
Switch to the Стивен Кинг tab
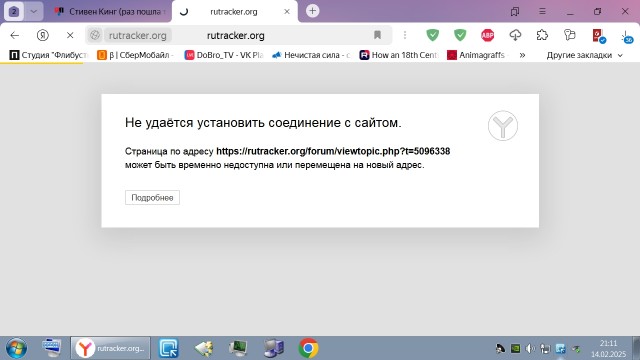pos(110,12)
